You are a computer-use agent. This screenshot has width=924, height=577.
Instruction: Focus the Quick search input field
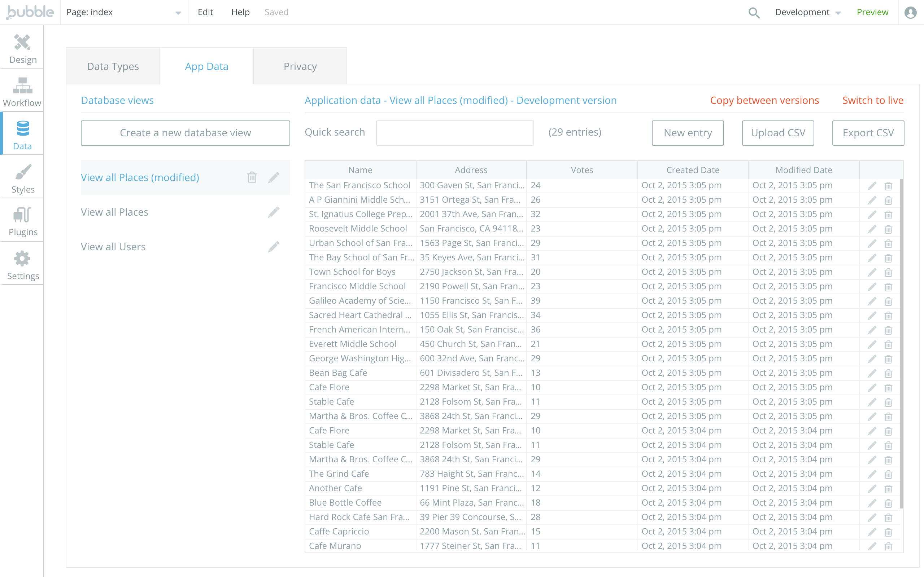[454, 133]
